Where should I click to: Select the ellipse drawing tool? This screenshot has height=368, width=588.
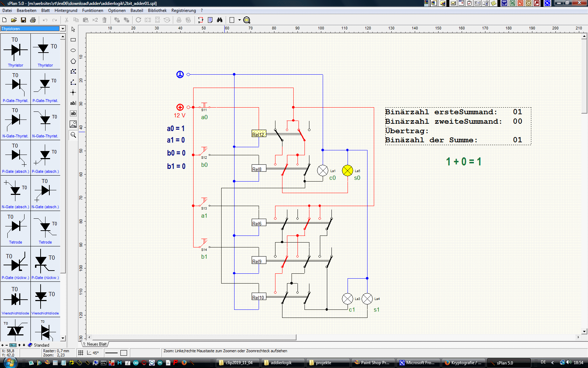point(73,50)
